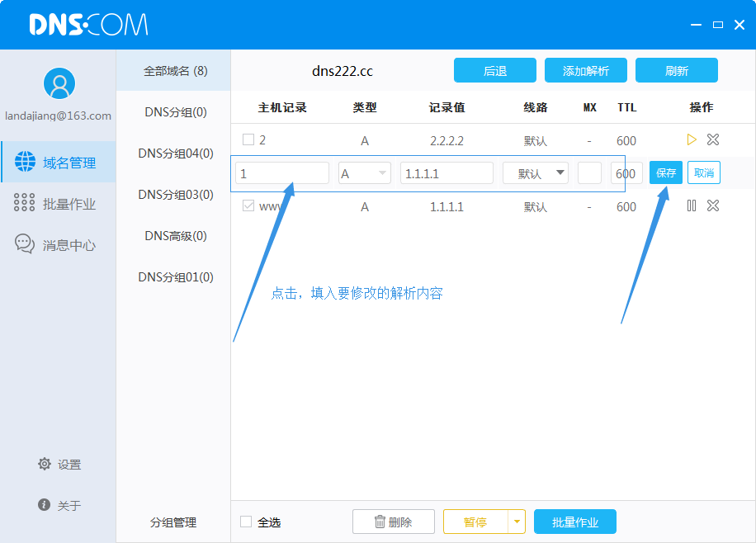Enable the 全选 select-all checkbox

(246, 522)
